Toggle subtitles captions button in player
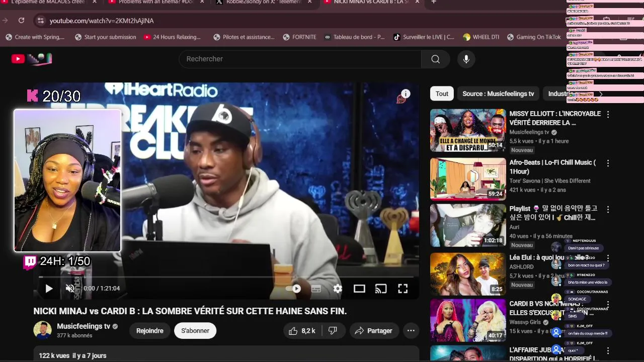The height and width of the screenshot is (362, 644). click(316, 289)
